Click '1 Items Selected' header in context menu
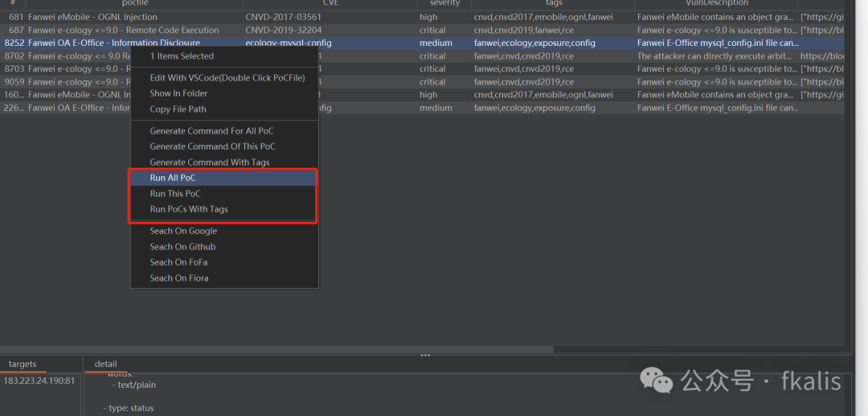Viewport: 868px width, 416px height. tap(182, 56)
